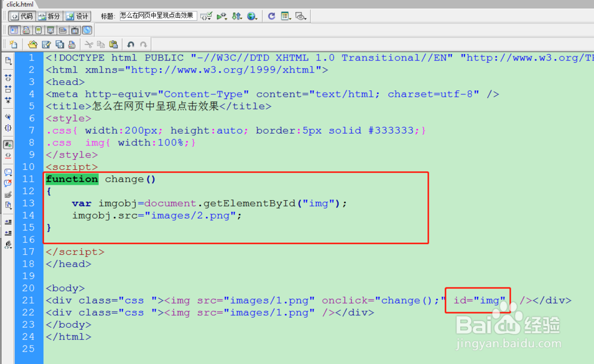Click the Redo arrow icon
This screenshot has width=594, height=364.
[x=144, y=45]
